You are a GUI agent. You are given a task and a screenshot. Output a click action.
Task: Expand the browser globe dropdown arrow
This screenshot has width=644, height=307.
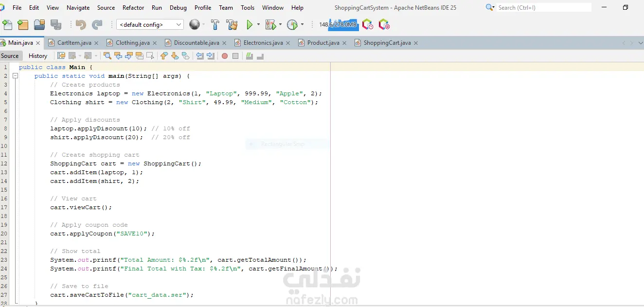203,24
